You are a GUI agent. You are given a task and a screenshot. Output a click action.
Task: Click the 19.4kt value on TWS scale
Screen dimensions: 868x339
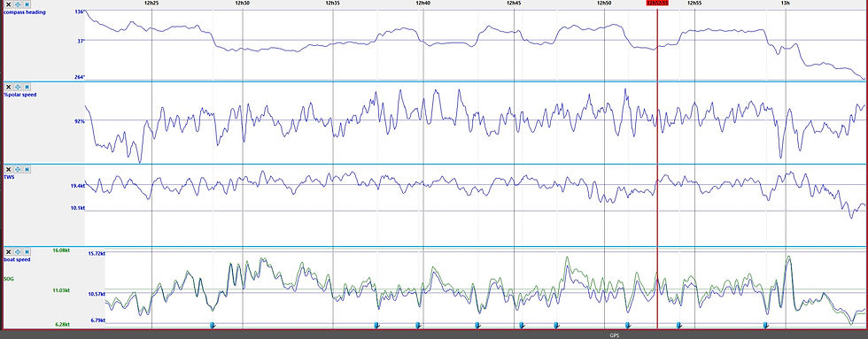78,187
